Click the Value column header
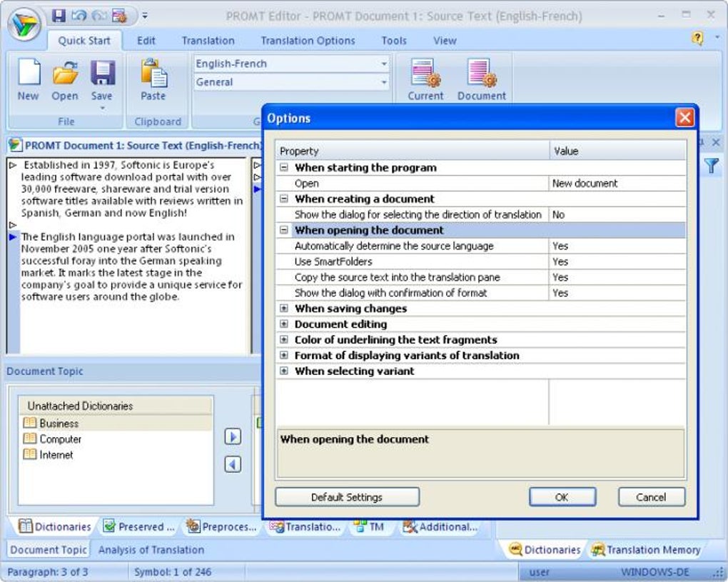The image size is (728, 582). pos(618,151)
